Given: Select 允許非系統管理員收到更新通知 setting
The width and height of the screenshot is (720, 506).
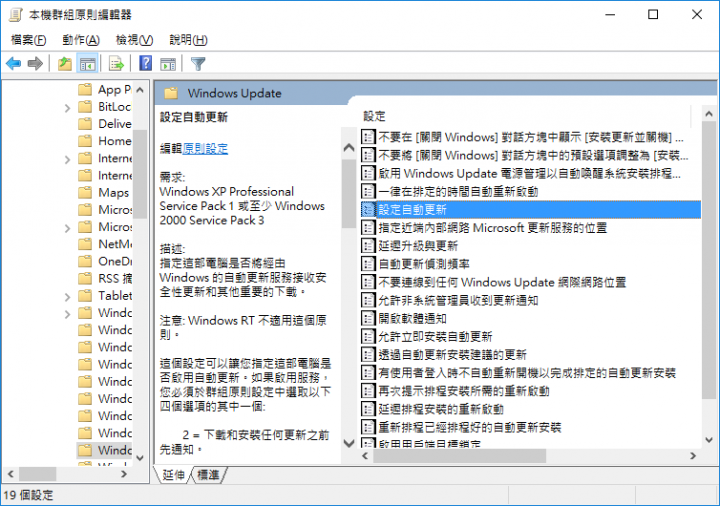Looking at the screenshot, I should [x=458, y=300].
